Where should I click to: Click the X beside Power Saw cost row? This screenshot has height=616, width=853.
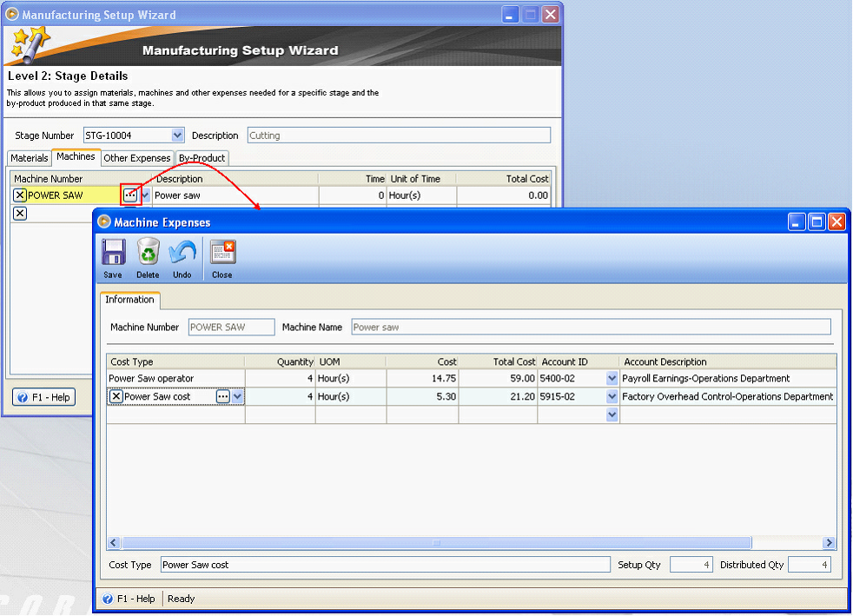point(115,396)
